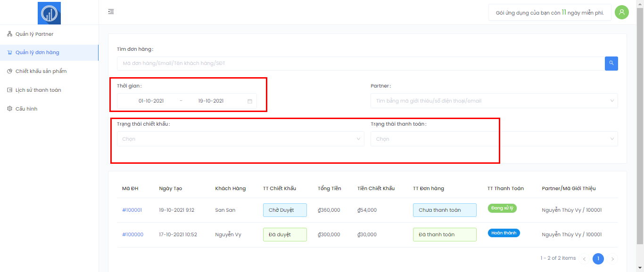The width and height of the screenshot is (644, 272).
Task: Click the start date 01-10-2021 field
Action: pyautogui.click(x=151, y=101)
